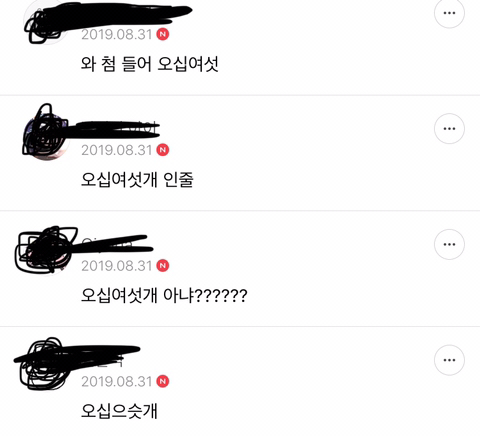Viewport: 480px width, 436px height.
Task: Click red N badge on second comment
Action: 163,150
